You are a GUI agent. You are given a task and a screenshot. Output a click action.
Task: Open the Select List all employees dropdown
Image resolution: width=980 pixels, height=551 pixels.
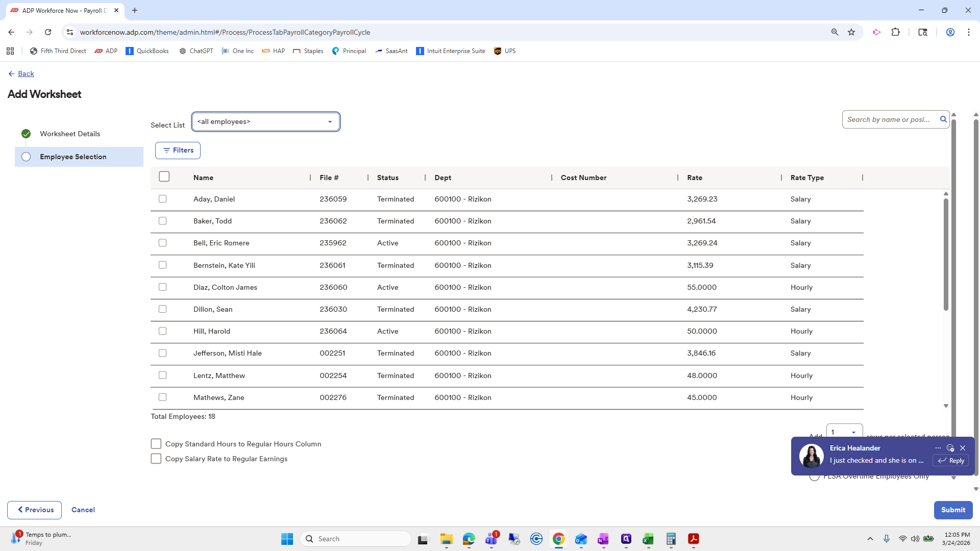click(265, 122)
